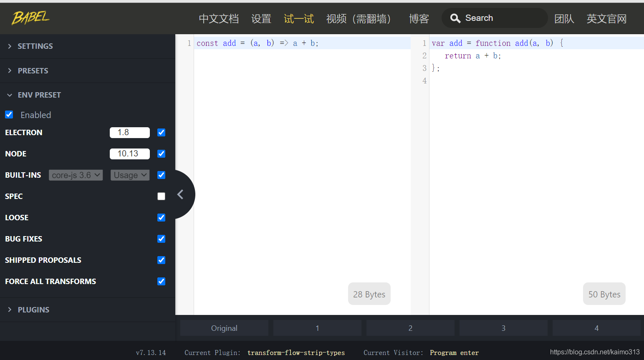Uncheck the LOOSE option
The height and width of the screenshot is (360, 644).
pos(161,217)
